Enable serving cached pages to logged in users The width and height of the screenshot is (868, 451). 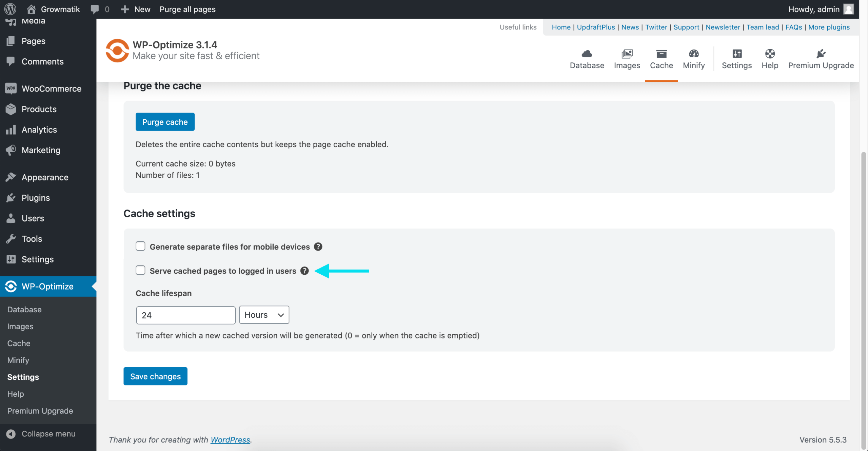point(140,270)
